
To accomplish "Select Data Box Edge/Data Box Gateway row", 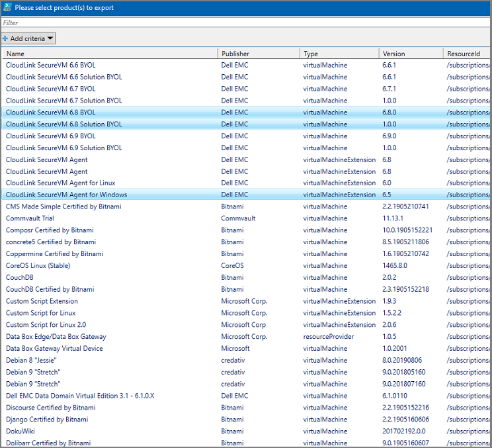I will (56, 337).
